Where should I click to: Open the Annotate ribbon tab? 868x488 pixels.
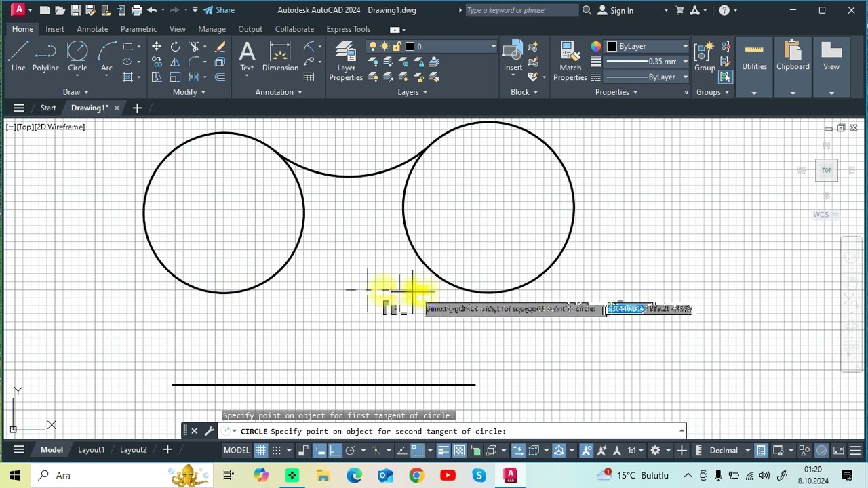[x=92, y=29]
